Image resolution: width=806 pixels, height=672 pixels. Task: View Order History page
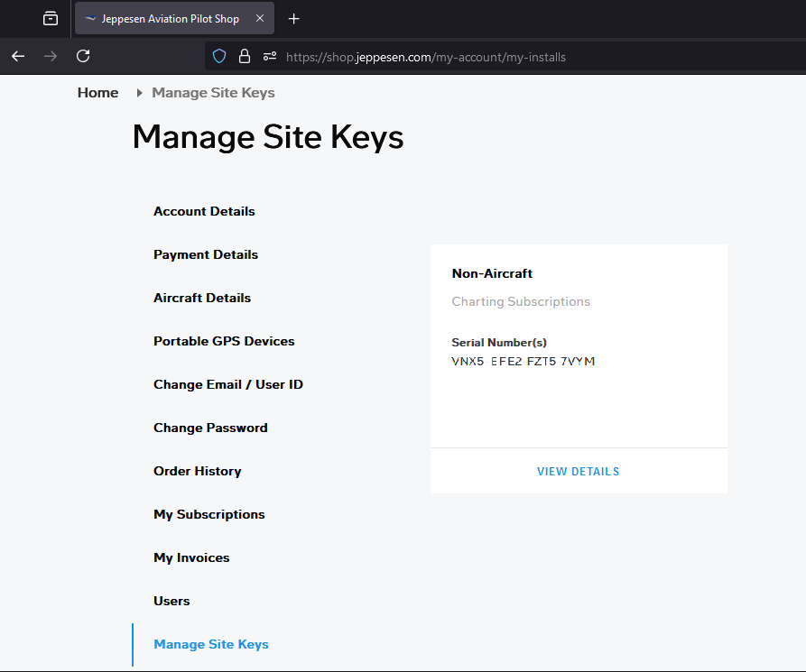pyautogui.click(x=197, y=471)
